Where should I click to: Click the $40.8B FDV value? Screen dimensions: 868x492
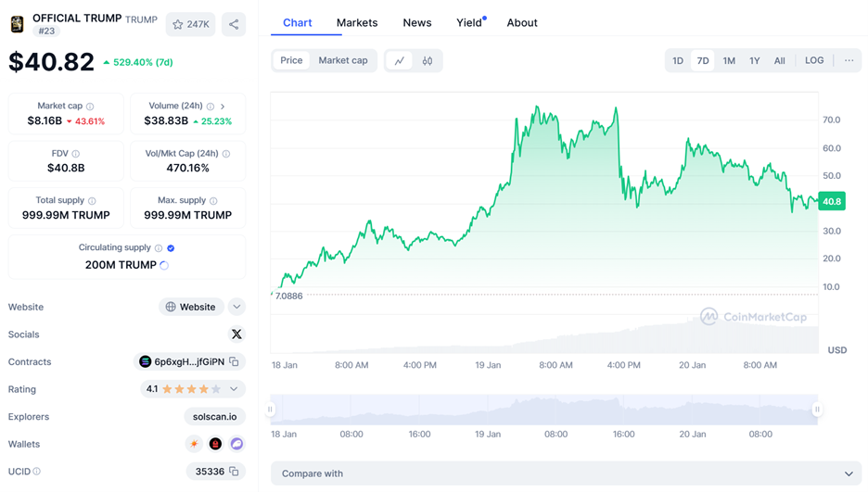[66, 168]
